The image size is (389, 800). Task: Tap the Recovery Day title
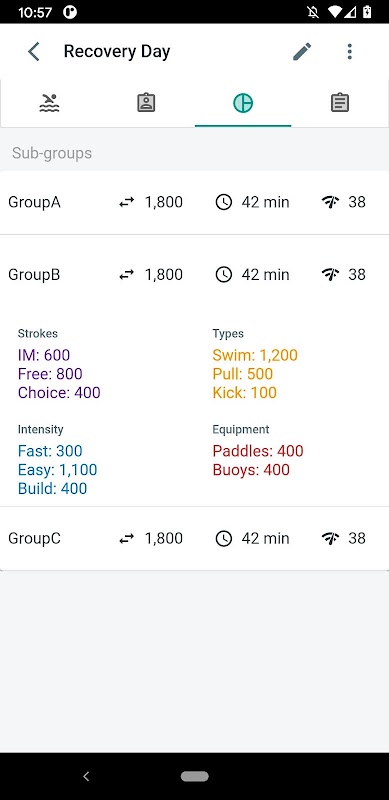click(117, 52)
